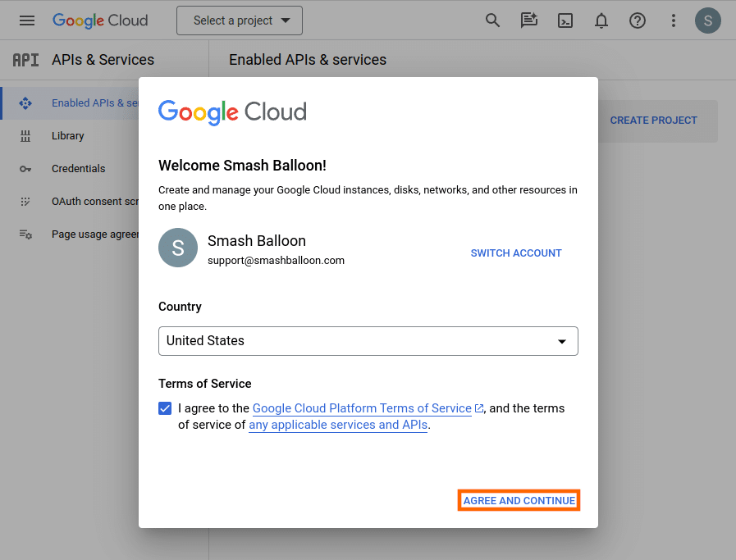Click Switch Account
The image size is (736, 560).
515,253
